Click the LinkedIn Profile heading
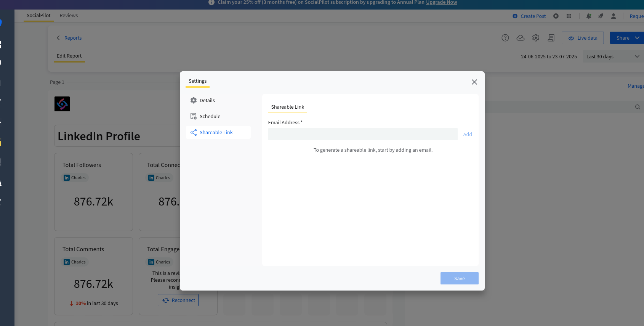The height and width of the screenshot is (326, 644). [99, 136]
